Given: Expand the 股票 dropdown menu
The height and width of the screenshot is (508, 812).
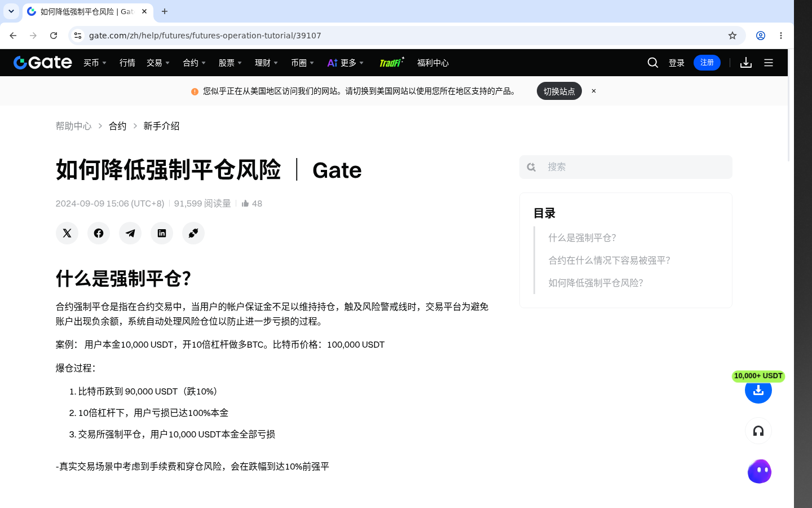Looking at the screenshot, I should point(231,63).
